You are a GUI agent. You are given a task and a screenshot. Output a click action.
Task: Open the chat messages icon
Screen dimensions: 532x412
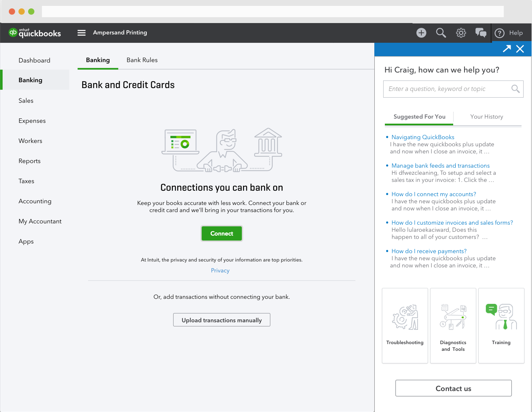coord(481,33)
